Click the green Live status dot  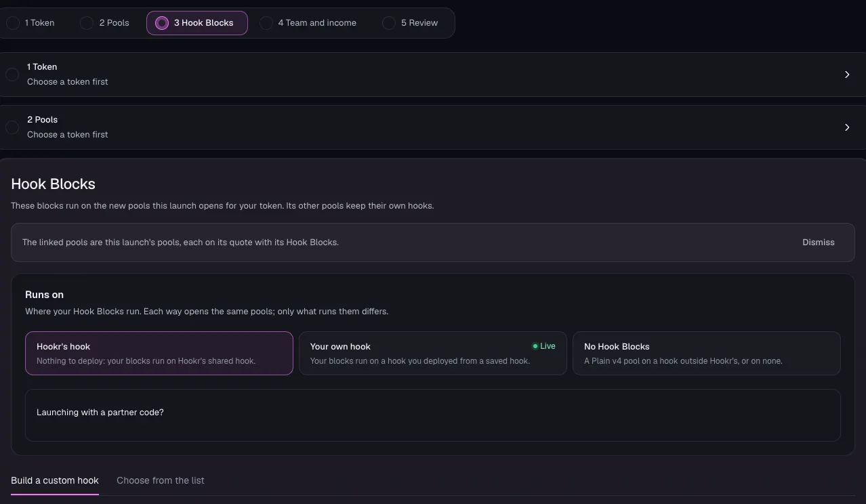click(x=535, y=346)
